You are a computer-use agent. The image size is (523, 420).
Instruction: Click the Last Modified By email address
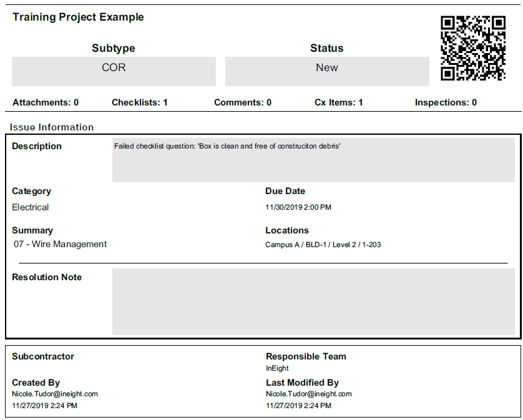309,394
